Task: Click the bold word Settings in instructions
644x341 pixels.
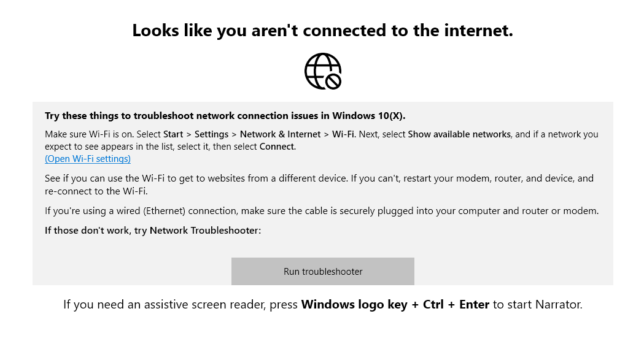Action: point(212,134)
